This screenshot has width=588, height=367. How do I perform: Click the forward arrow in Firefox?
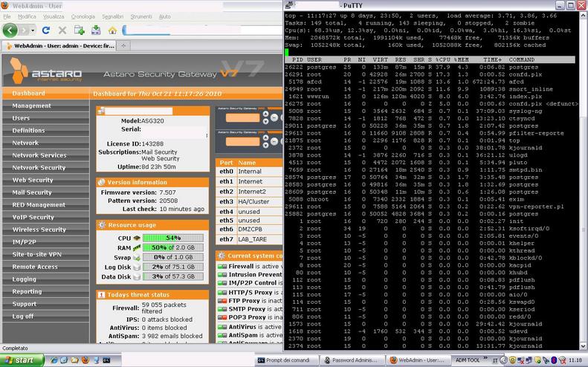pyautogui.click(x=25, y=30)
